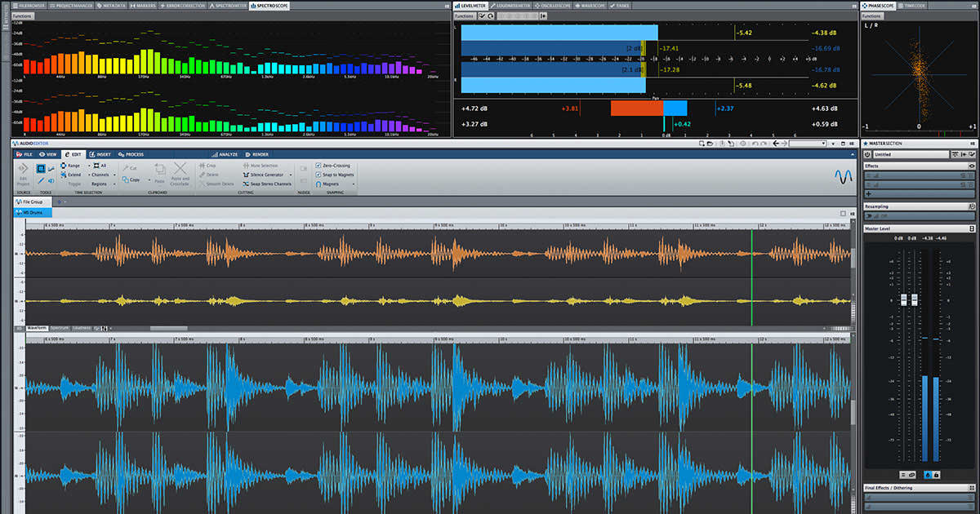Switch to the Tasks tab

tap(621, 5)
